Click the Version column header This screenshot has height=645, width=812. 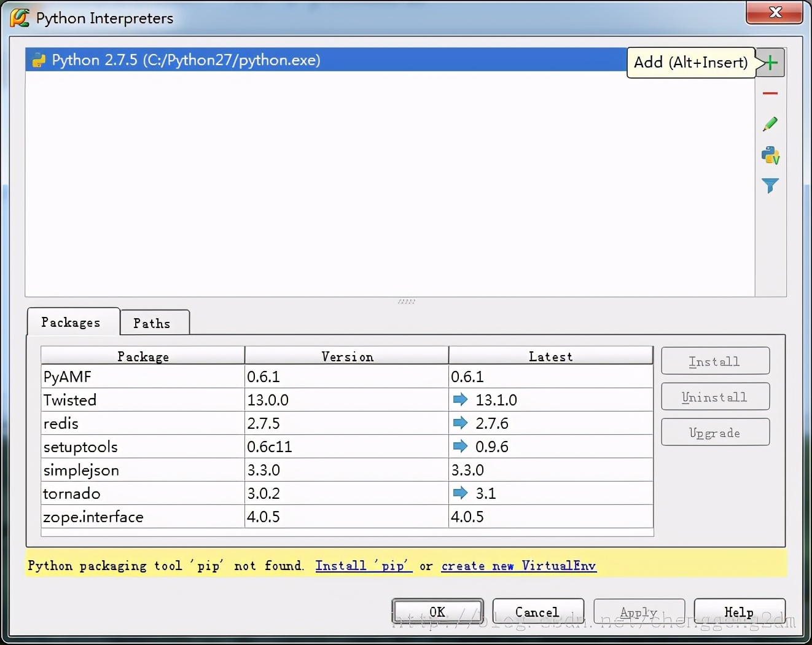tap(347, 356)
